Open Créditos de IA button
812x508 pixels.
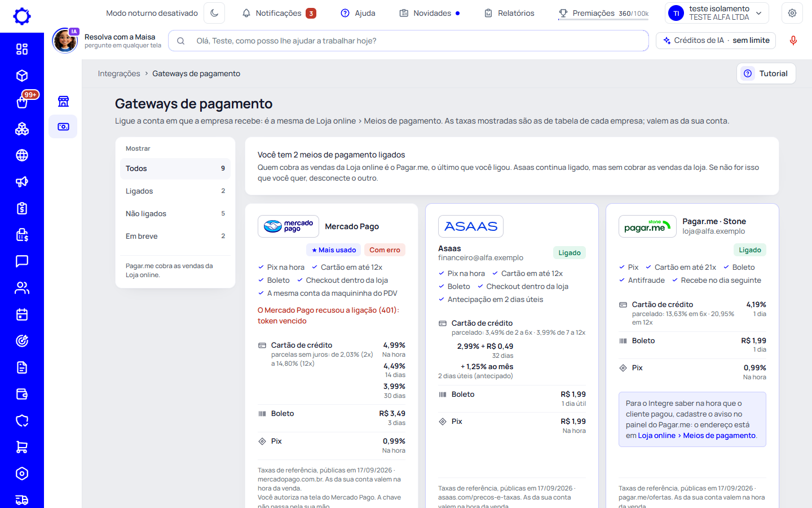pos(716,41)
